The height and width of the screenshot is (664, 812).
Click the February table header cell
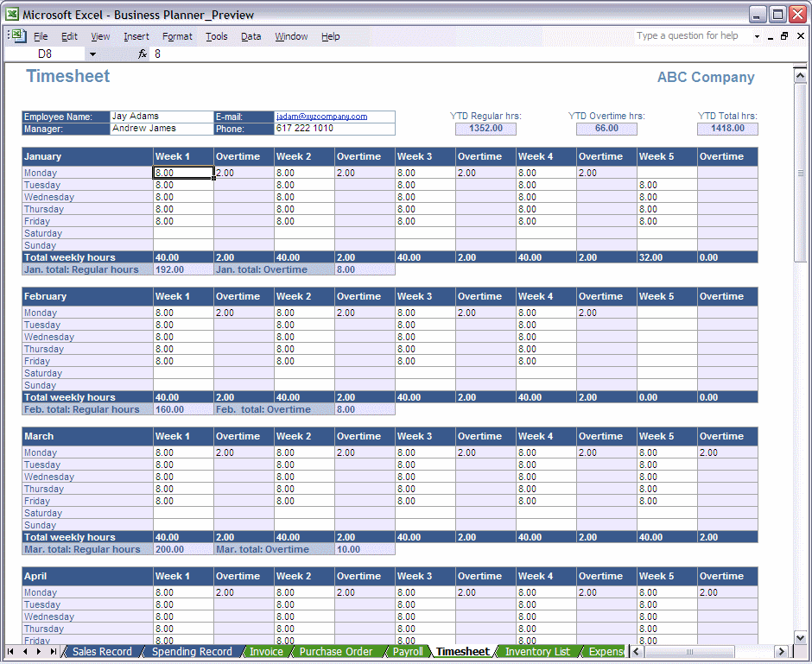coord(87,296)
